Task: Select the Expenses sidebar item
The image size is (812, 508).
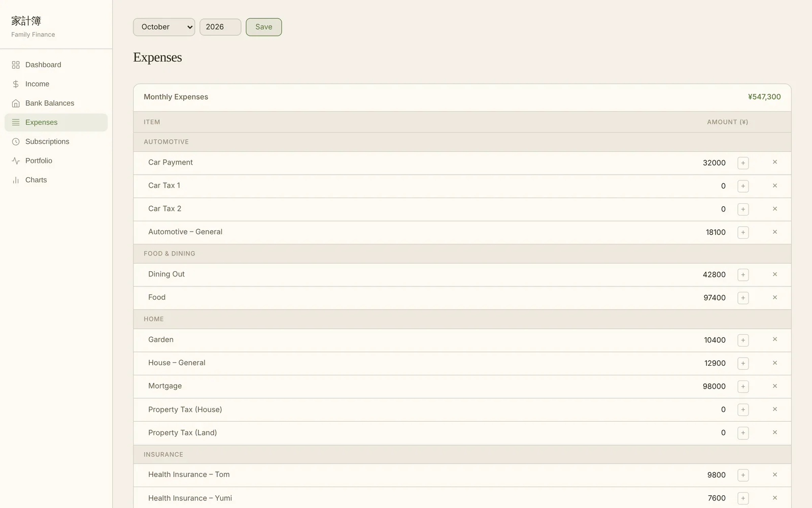Action: [56, 122]
